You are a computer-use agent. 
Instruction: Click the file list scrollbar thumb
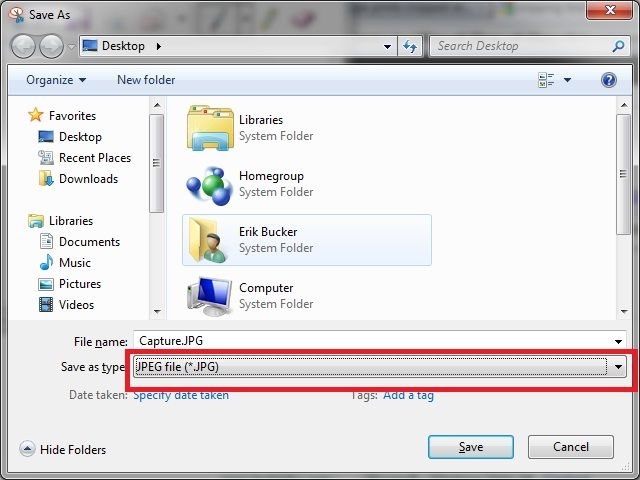(x=623, y=174)
